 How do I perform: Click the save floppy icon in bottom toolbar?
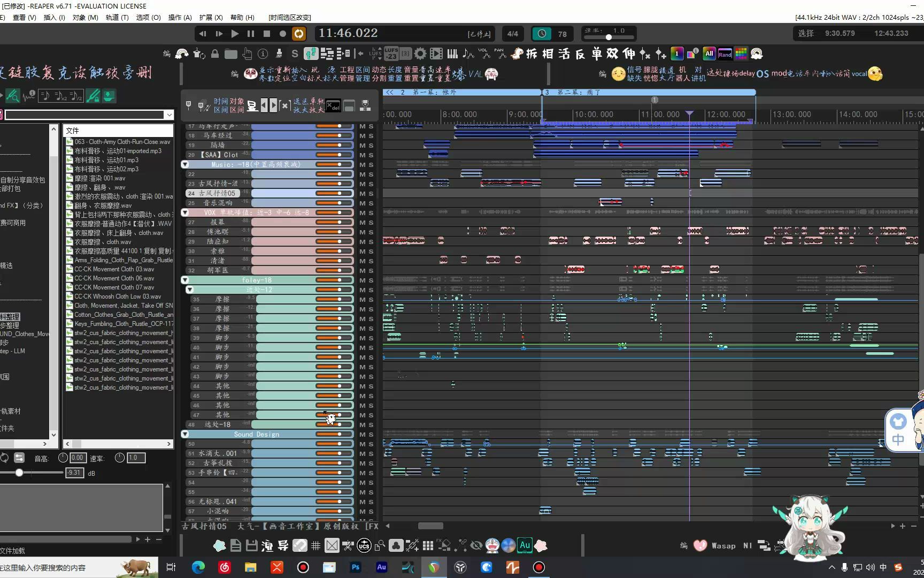point(251,545)
